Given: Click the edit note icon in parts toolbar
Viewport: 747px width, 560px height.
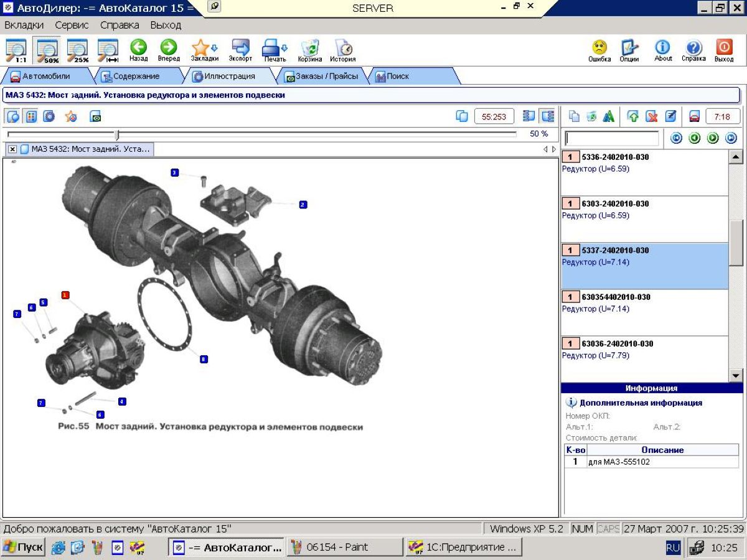Looking at the screenshot, I should pos(670,116).
